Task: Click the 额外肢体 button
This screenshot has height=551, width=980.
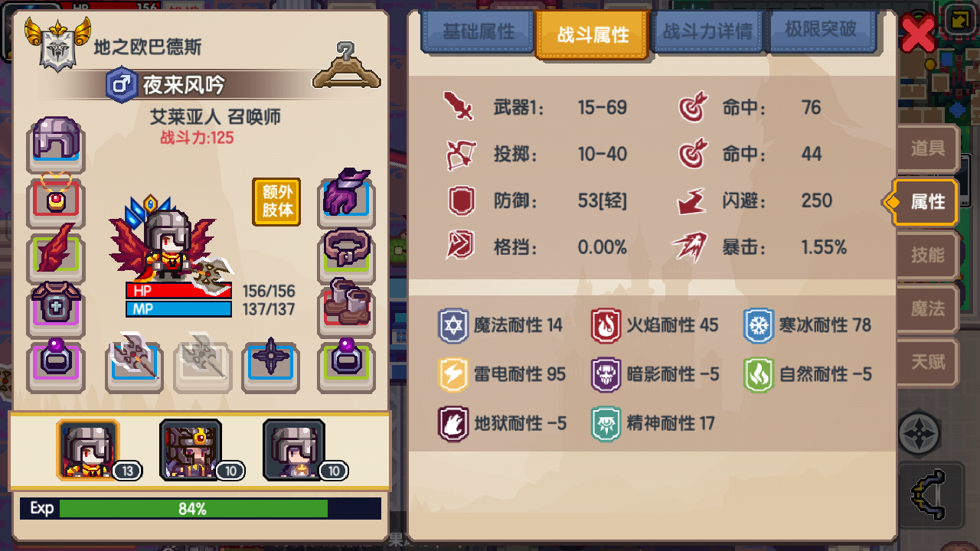Action: coord(277,202)
